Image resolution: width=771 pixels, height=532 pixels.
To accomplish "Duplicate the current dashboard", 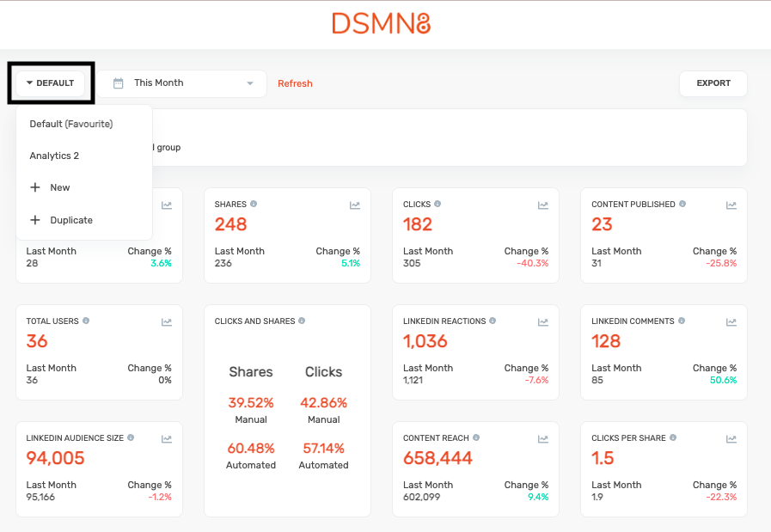I will click(x=70, y=220).
